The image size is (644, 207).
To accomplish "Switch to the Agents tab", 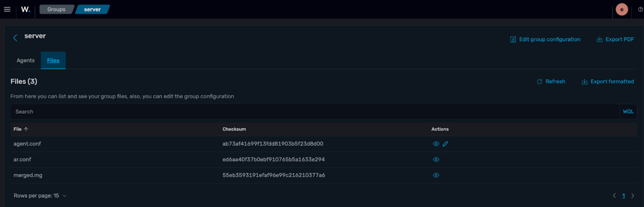I will point(25,60).
